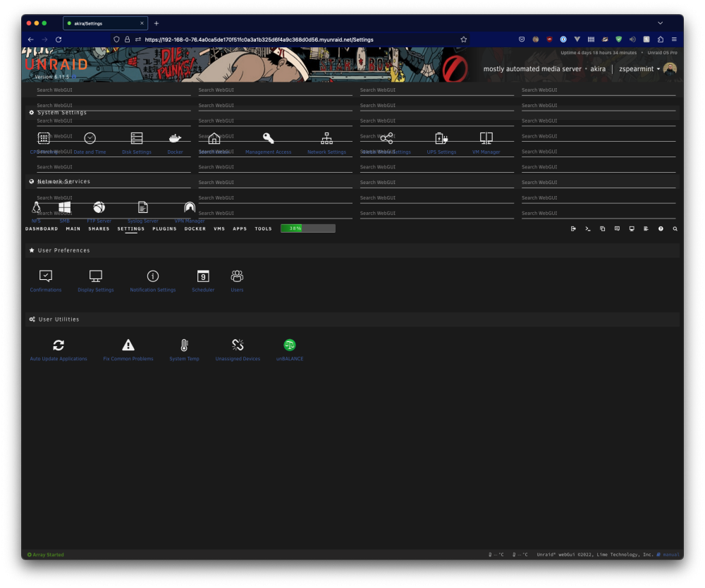The width and height of the screenshot is (705, 588).
Task: Open Auto Update Applications icon
Action: point(59,345)
